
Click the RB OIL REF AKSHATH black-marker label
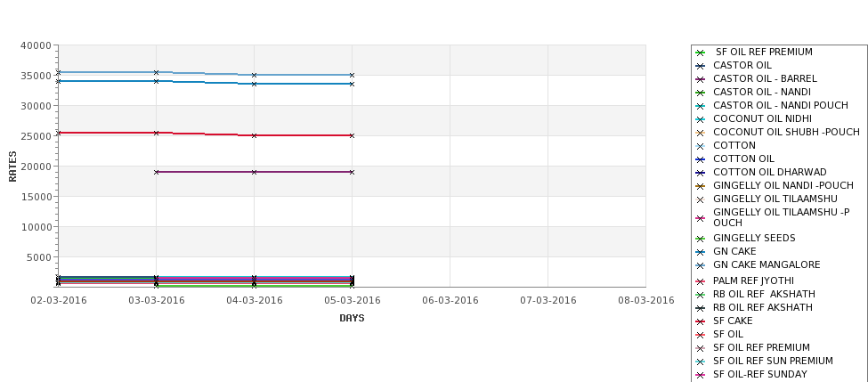tap(763, 307)
